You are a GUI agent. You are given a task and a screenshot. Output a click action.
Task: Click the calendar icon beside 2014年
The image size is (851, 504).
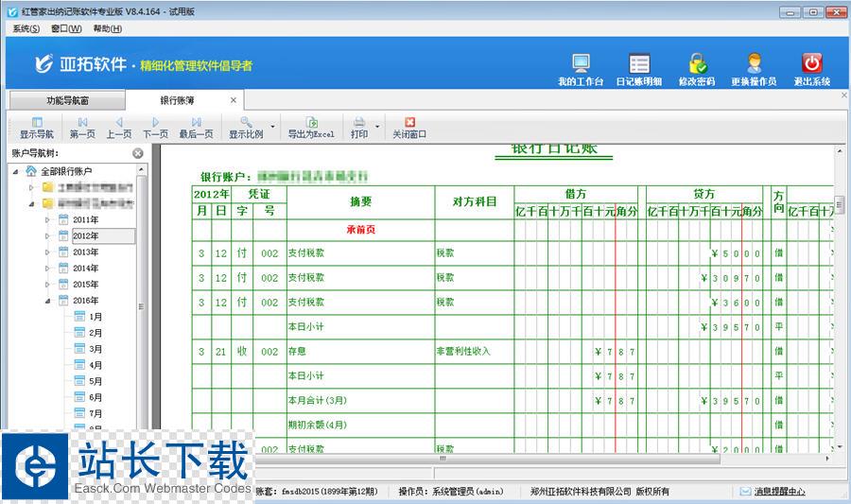(x=63, y=268)
